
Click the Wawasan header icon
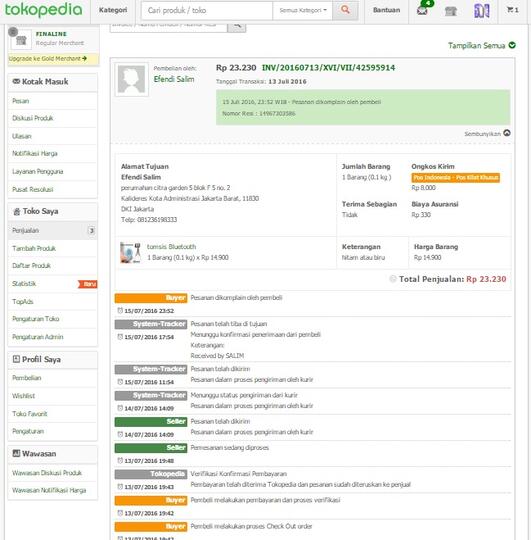(x=16, y=453)
